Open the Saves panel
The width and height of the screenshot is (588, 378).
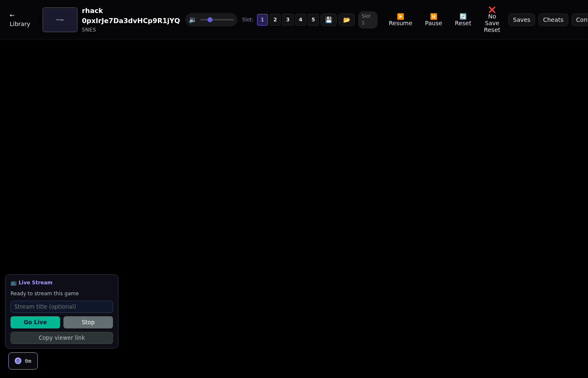522,20
